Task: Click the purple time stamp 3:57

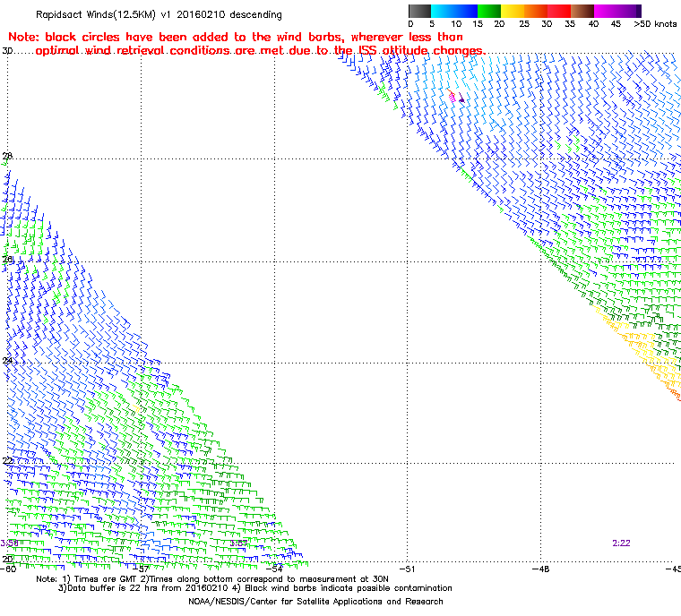Action: click(238, 543)
